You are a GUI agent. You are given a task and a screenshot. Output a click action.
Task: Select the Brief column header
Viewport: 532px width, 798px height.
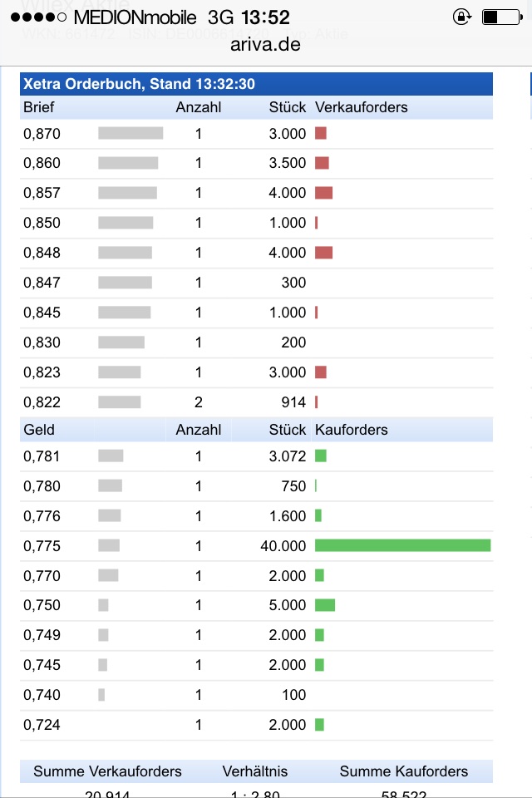tap(39, 107)
